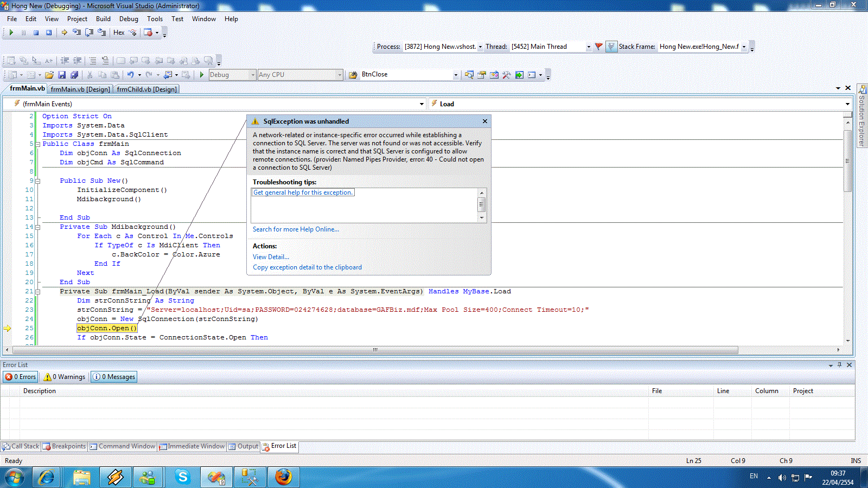Open the Properties Window toolbar icon
This screenshot has width=868, height=488.
click(x=481, y=75)
